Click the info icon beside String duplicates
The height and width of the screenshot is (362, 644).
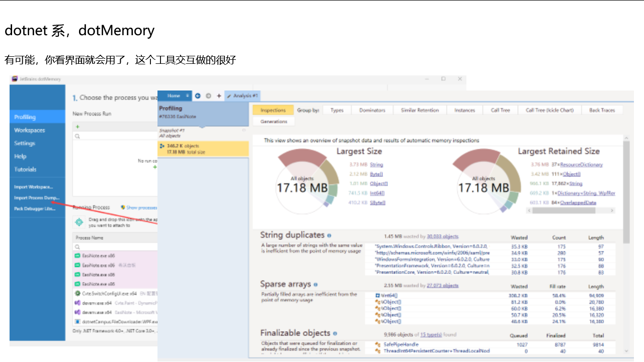[329, 235]
